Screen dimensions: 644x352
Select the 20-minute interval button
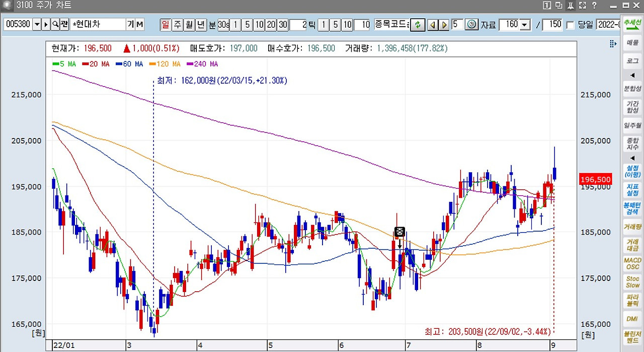point(271,24)
